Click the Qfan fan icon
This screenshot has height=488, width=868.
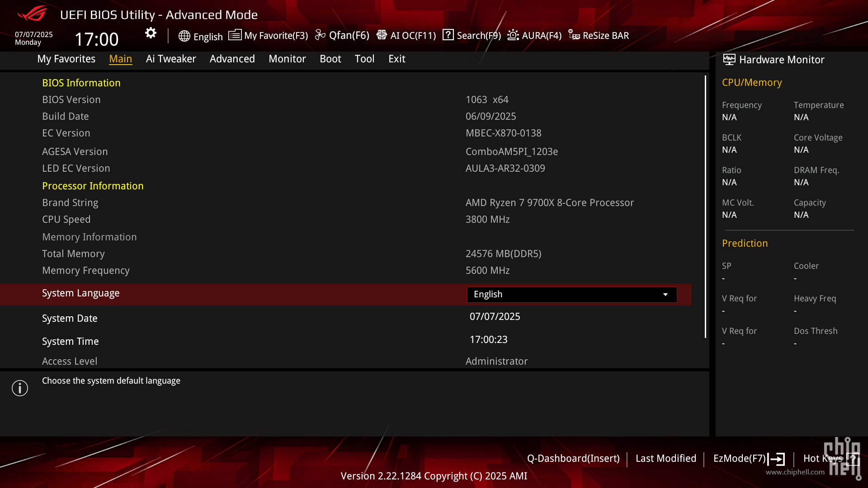tap(320, 35)
